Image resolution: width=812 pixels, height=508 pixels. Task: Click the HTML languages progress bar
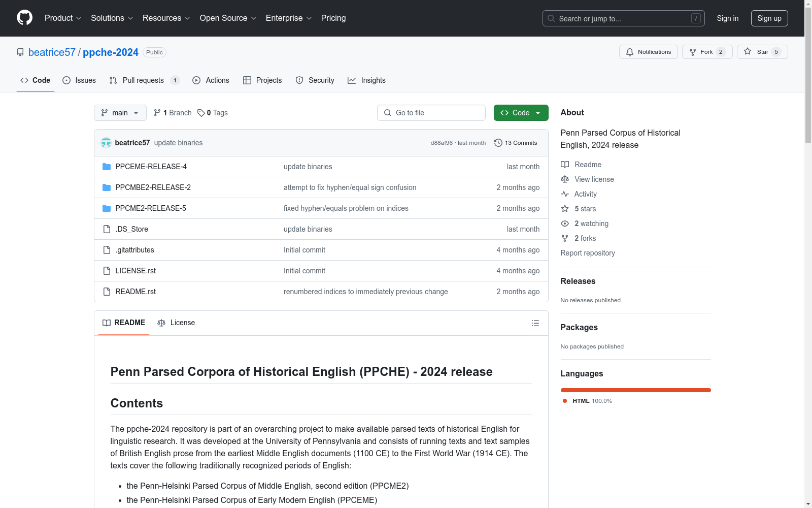(636, 390)
